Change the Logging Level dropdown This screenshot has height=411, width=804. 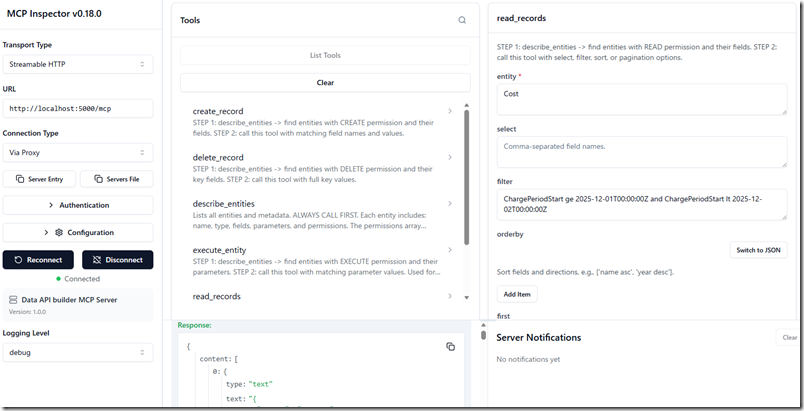point(78,353)
